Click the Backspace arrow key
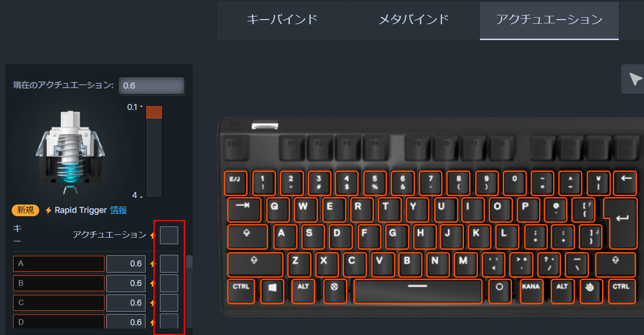 tap(625, 183)
